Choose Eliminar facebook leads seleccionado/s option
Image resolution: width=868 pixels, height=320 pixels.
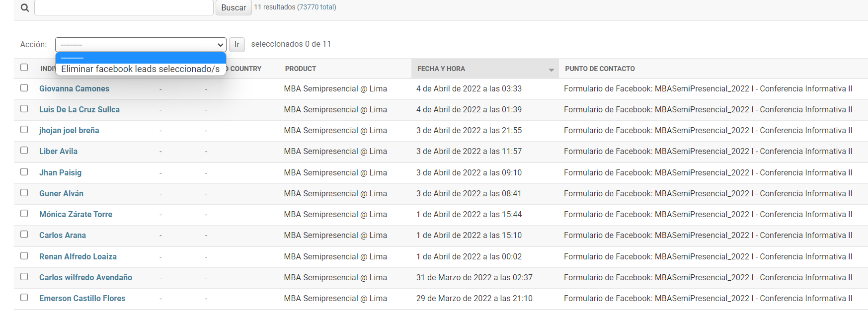tap(140, 69)
